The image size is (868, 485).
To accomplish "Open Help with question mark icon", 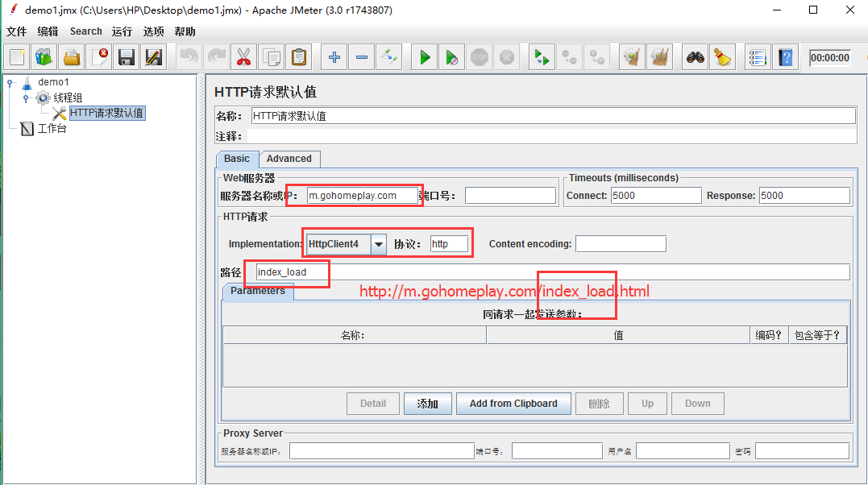I will point(786,57).
